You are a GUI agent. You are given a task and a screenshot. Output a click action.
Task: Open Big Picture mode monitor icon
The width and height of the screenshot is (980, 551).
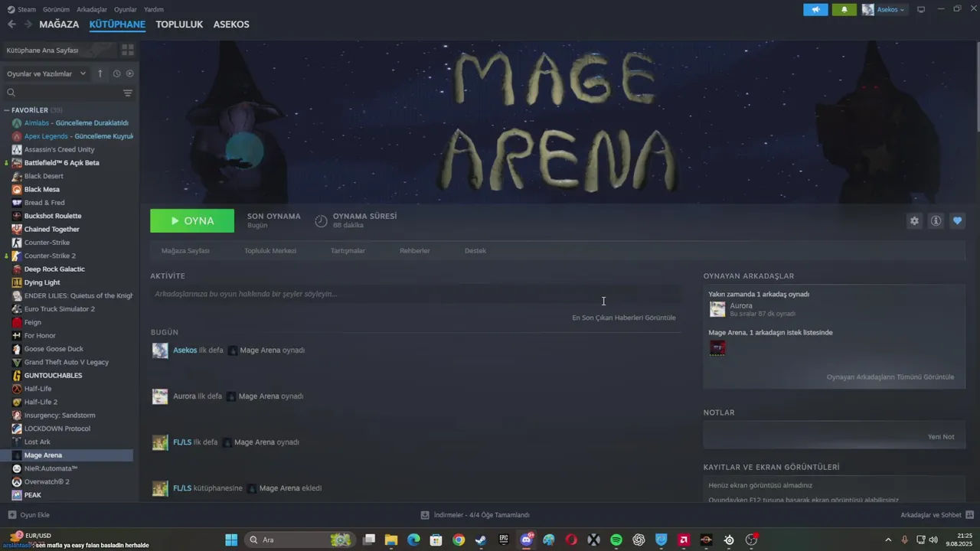921,9
